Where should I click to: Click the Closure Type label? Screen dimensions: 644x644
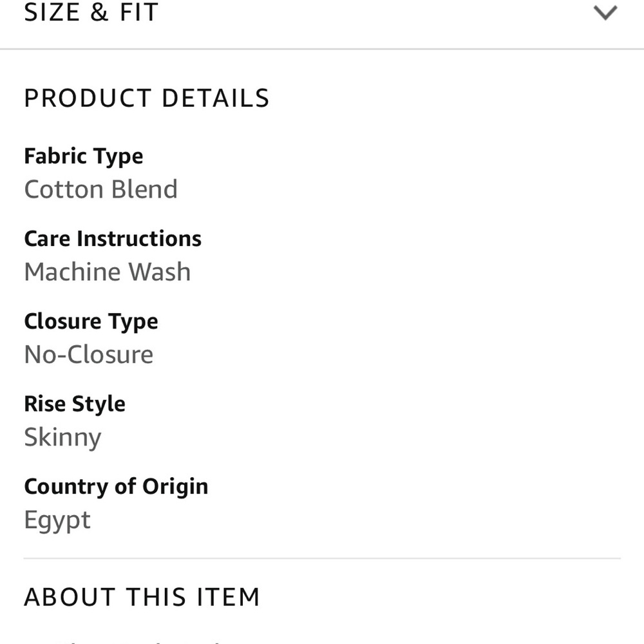[91, 321]
